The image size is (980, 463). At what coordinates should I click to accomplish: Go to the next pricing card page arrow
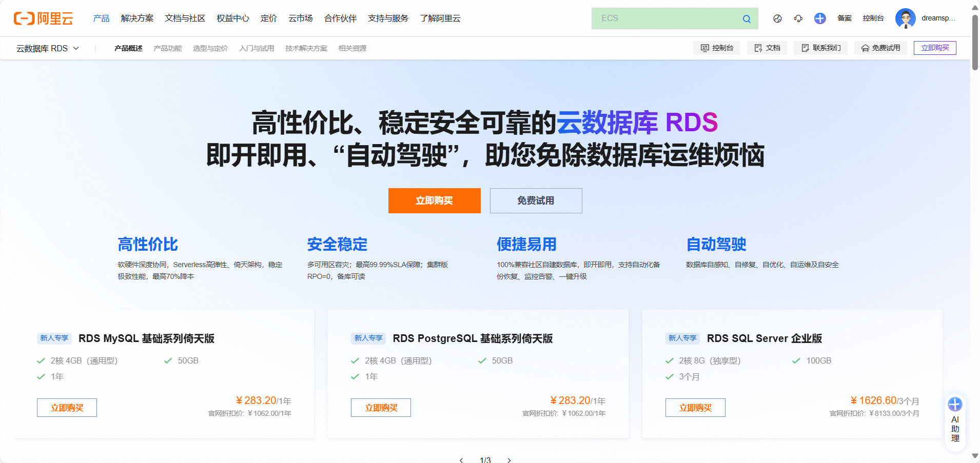tap(509, 460)
